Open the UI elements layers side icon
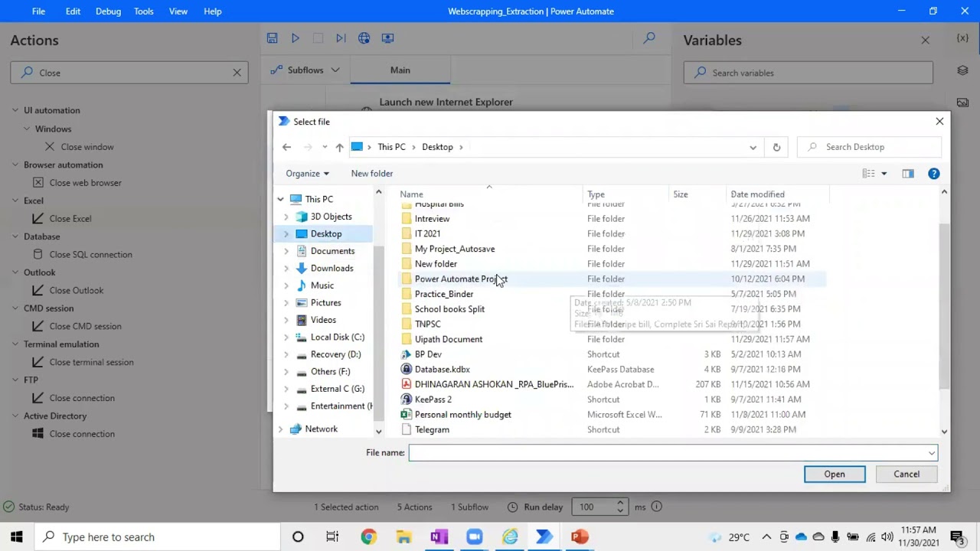The image size is (980, 551). [x=962, y=70]
